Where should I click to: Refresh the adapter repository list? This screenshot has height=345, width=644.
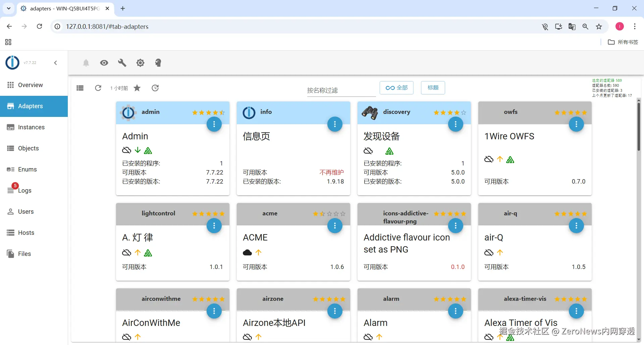(x=98, y=88)
